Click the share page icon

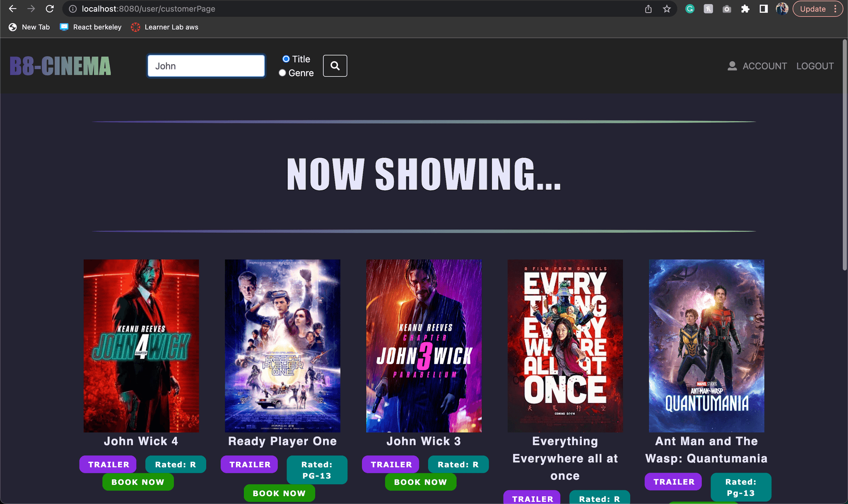(648, 9)
